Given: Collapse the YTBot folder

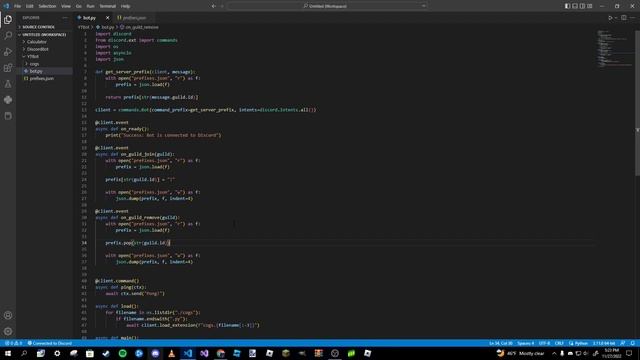Looking at the screenshot, I should (x=44, y=56).
